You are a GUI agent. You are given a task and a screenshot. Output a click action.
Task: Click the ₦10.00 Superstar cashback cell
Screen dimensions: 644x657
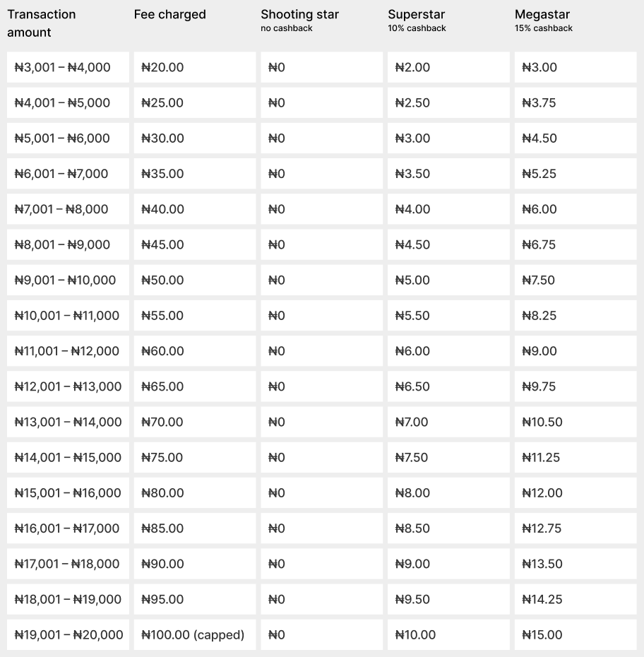(x=448, y=634)
